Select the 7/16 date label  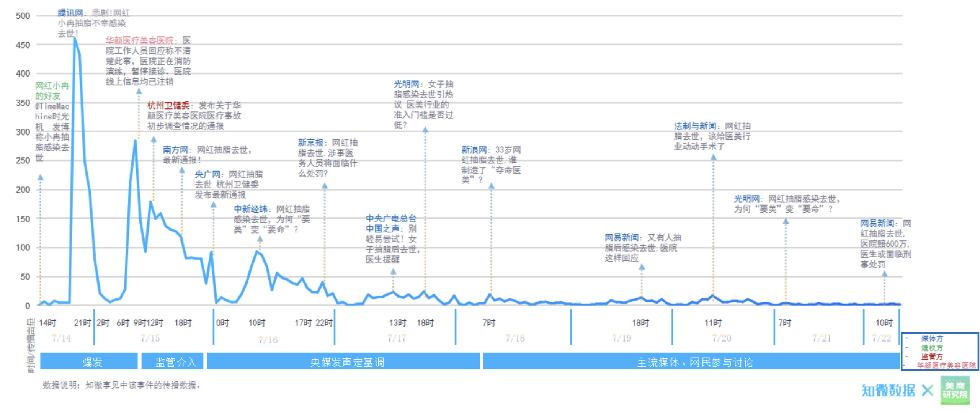[268, 340]
